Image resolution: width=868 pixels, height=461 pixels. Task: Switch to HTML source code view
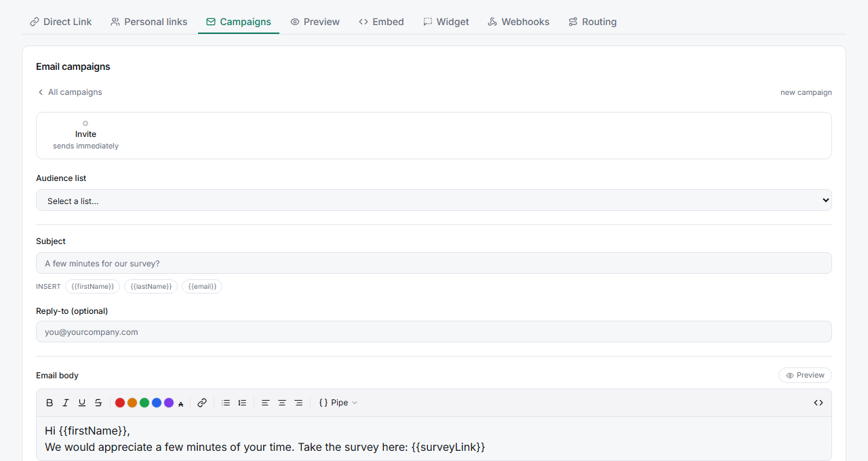pyautogui.click(x=818, y=403)
